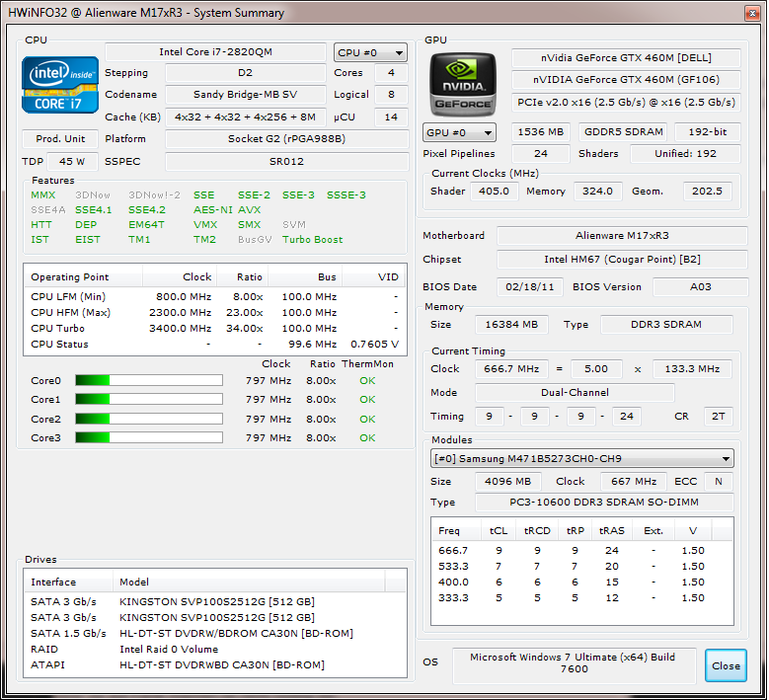The height and width of the screenshot is (700, 769).
Task: Close the System Summary window
Action: coord(752,13)
